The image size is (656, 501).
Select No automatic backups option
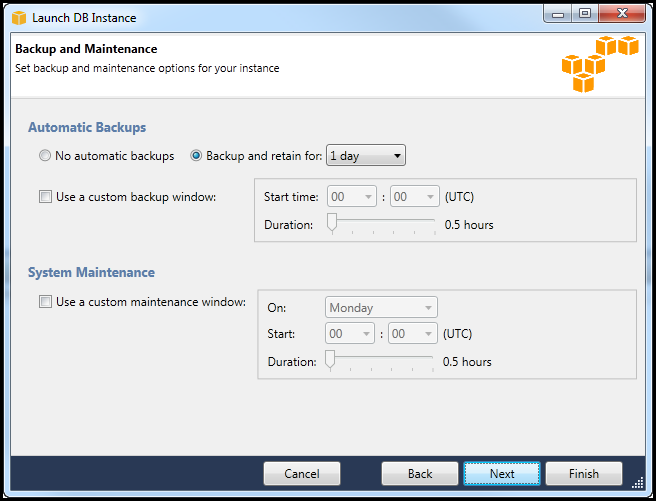[45, 156]
